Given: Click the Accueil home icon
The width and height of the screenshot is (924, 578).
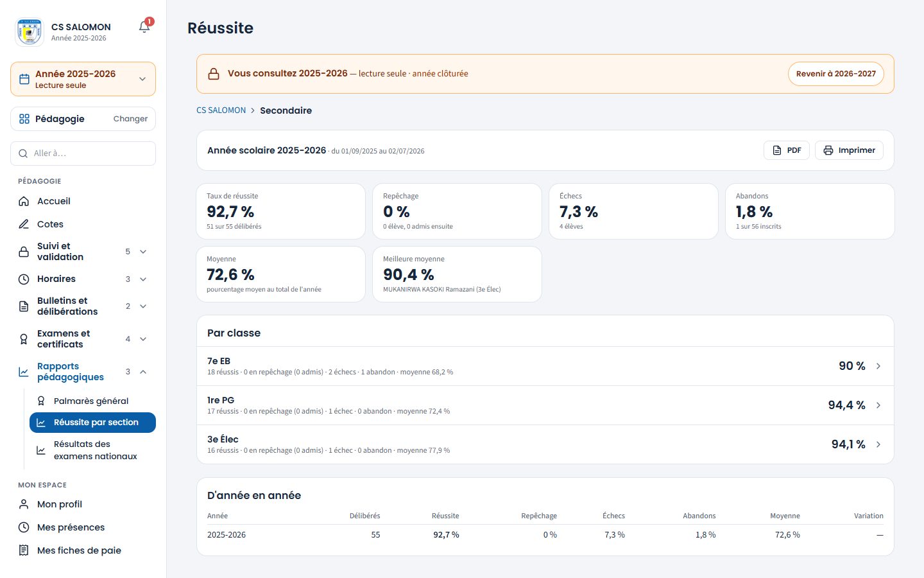Looking at the screenshot, I should (24, 201).
